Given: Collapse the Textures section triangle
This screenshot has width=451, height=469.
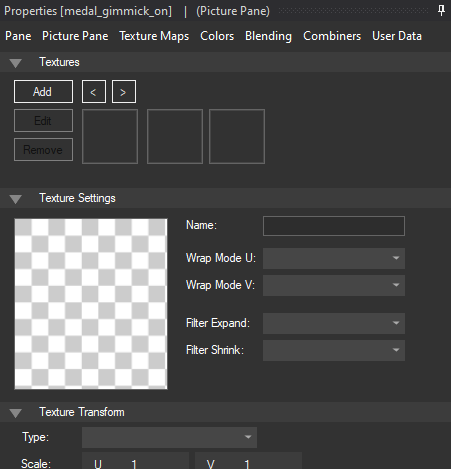Looking at the screenshot, I should (x=15, y=63).
